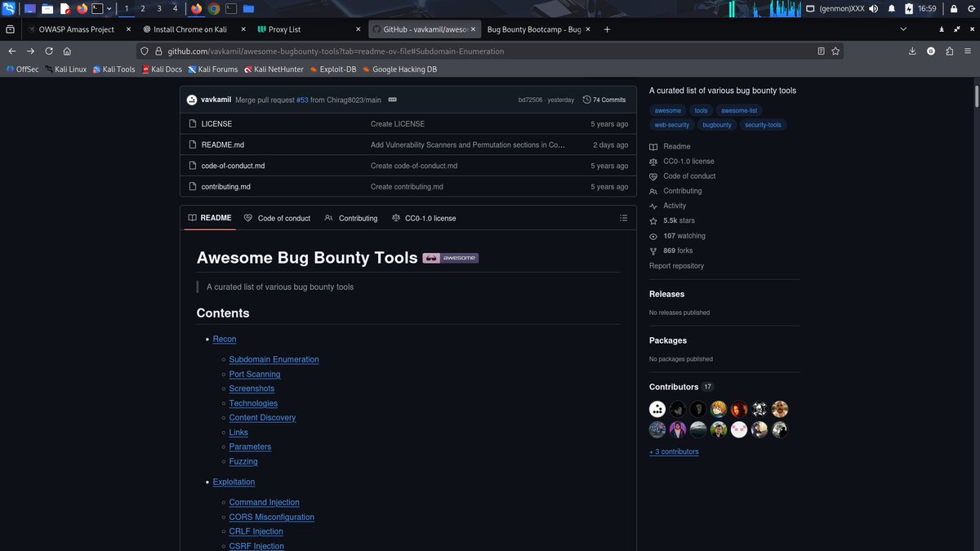This screenshot has width=980, height=551.
Task: Open the Kali Tools bookmark
Action: 114,69
